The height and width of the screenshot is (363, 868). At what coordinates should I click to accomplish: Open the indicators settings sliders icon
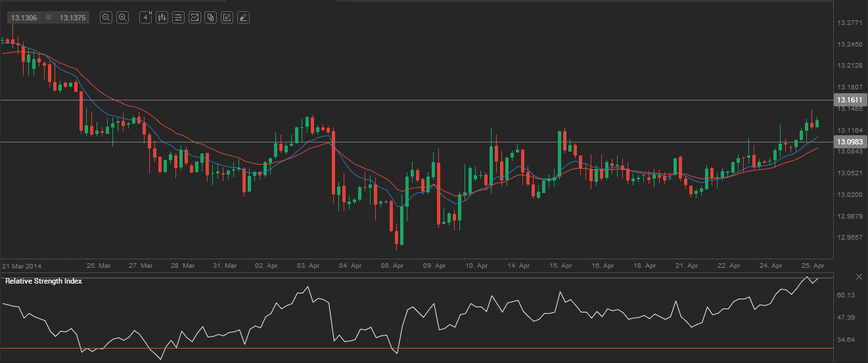(x=178, y=18)
